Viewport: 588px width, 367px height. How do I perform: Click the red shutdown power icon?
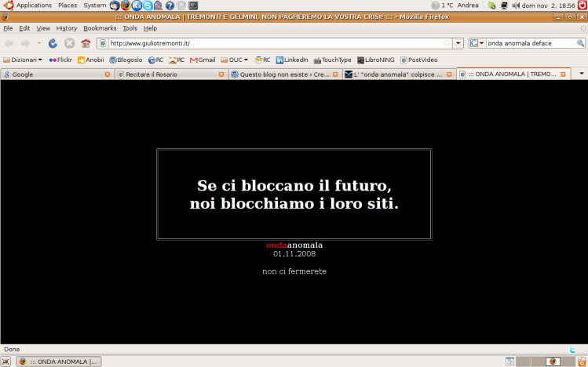pyautogui.click(x=583, y=5)
